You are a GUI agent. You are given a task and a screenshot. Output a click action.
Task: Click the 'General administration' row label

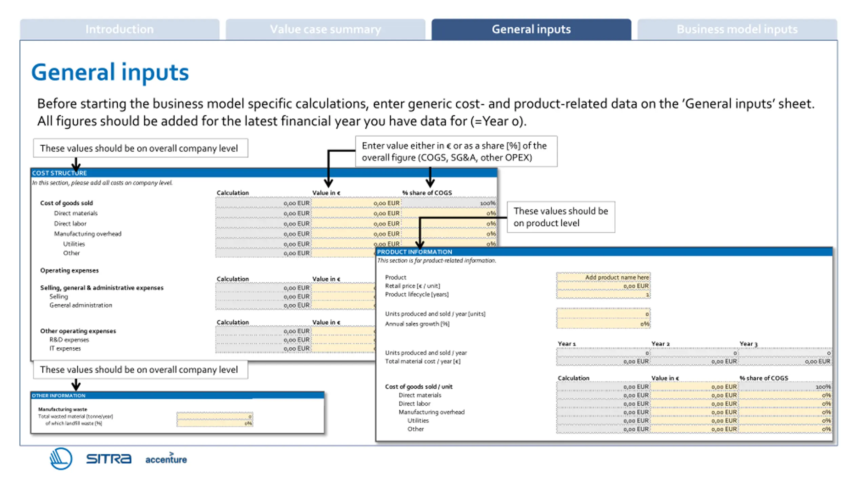(x=81, y=305)
